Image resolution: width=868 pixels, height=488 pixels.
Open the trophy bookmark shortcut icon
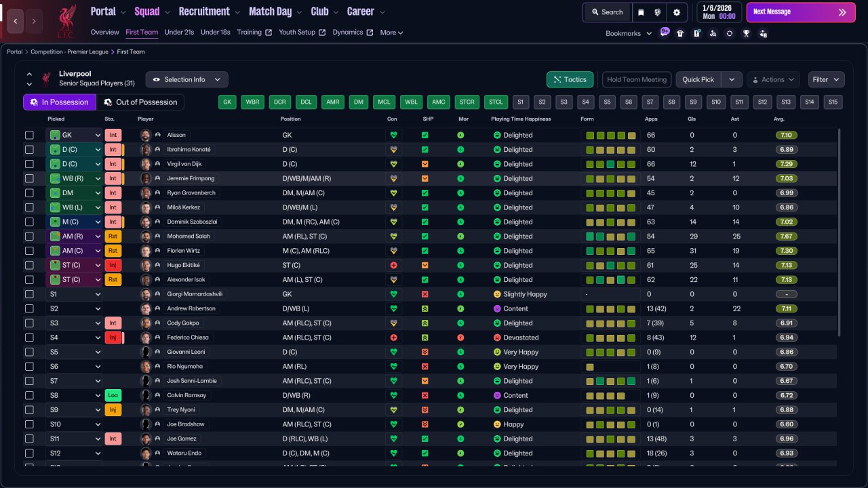pyautogui.click(x=746, y=33)
